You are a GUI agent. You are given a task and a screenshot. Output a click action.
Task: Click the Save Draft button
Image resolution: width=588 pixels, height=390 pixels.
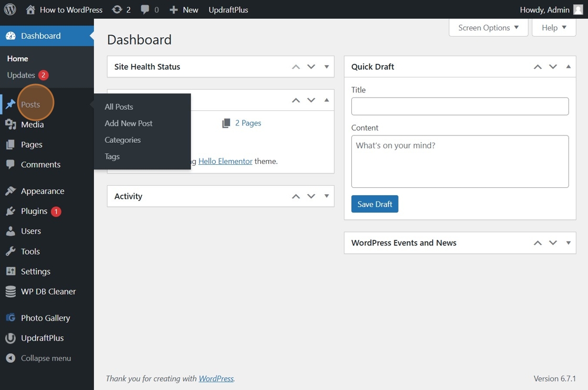[375, 204]
